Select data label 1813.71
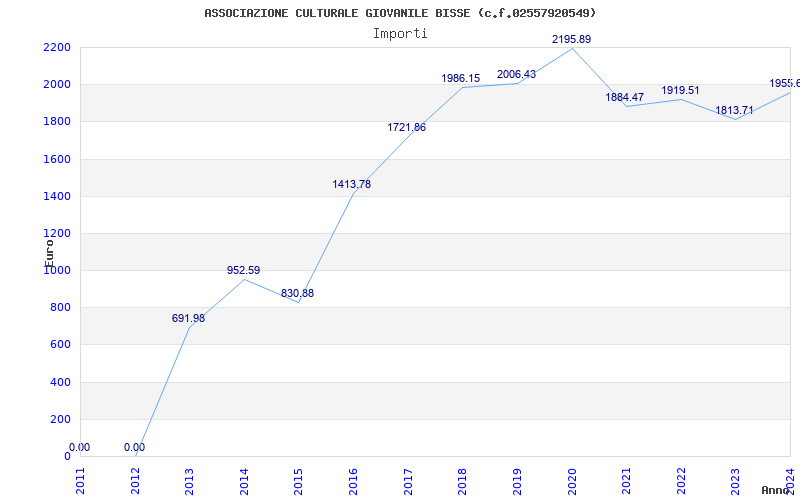Image resolution: width=800 pixels, height=500 pixels. 734,111
